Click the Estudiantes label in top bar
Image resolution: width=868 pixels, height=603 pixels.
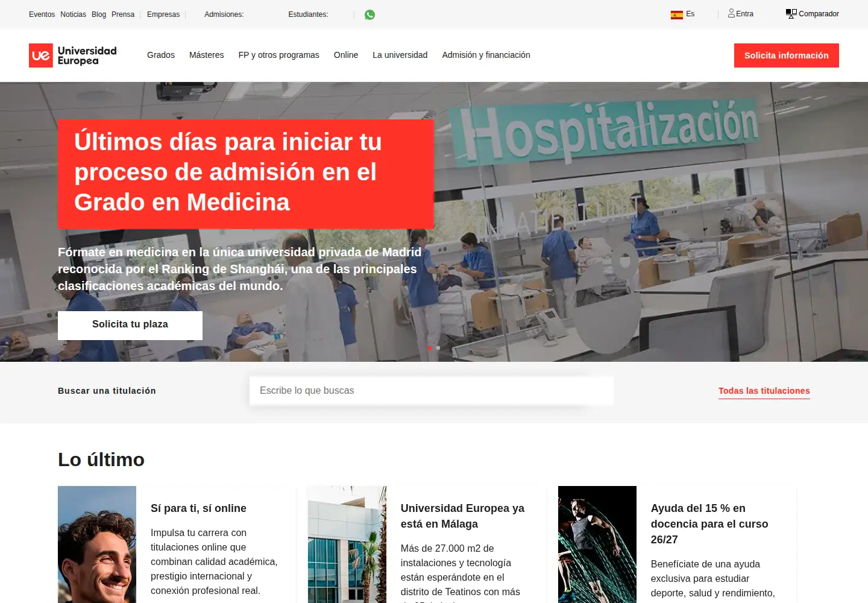coord(308,14)
